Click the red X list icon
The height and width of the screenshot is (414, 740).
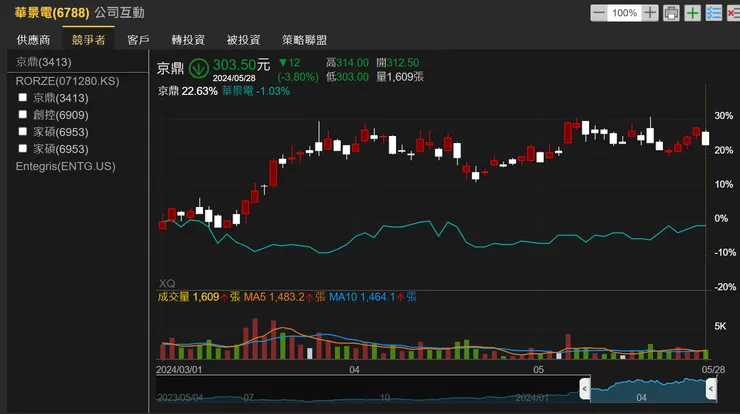tap(733, 13)
